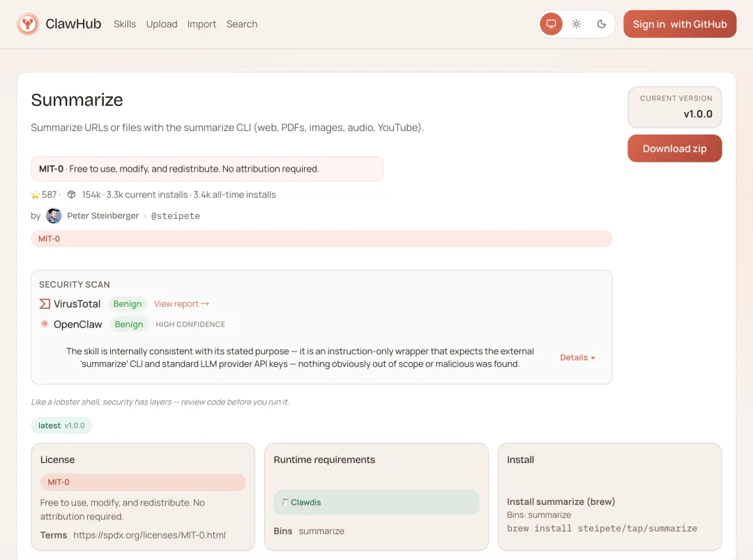Screen dimensions: 753x560
Task: Select the brew install steipete/tap/summarize command
Action: [602, 529]
